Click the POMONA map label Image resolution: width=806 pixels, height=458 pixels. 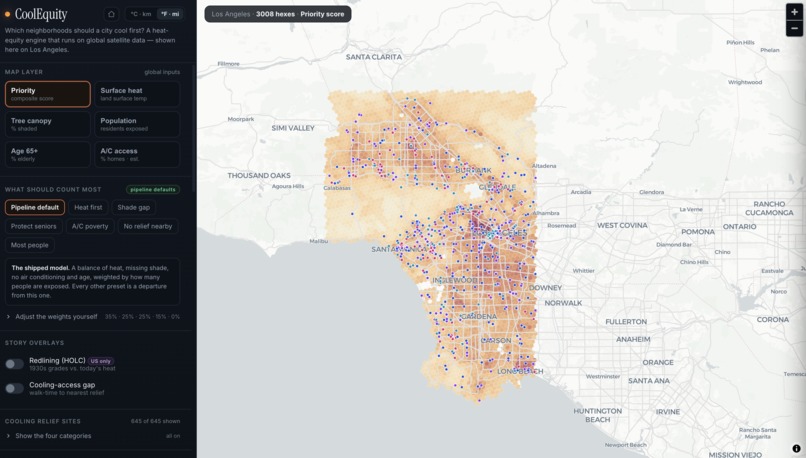[698, 232]
